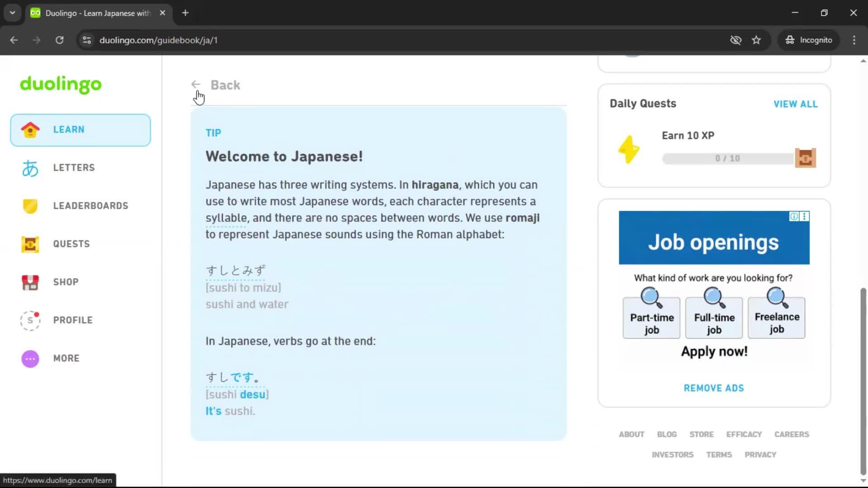The height and width of the screenshot is (488, 868).
Task: Bookmark page with star icon
Action: tap(756, 40)
